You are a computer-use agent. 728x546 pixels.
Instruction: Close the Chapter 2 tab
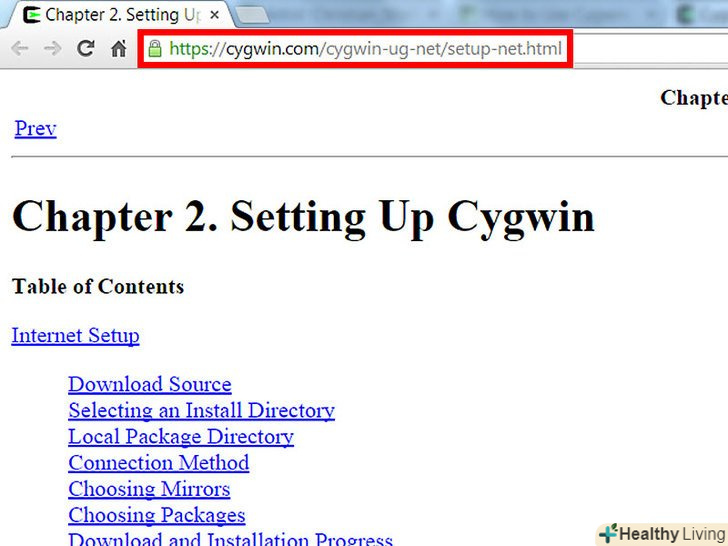pyautogui.click(x=214, y=15)
